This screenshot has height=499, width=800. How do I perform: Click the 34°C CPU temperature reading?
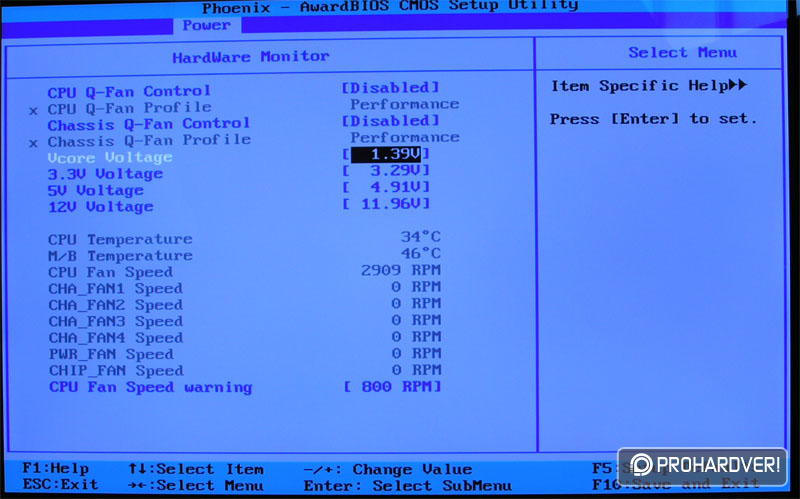tap(420, 237)
